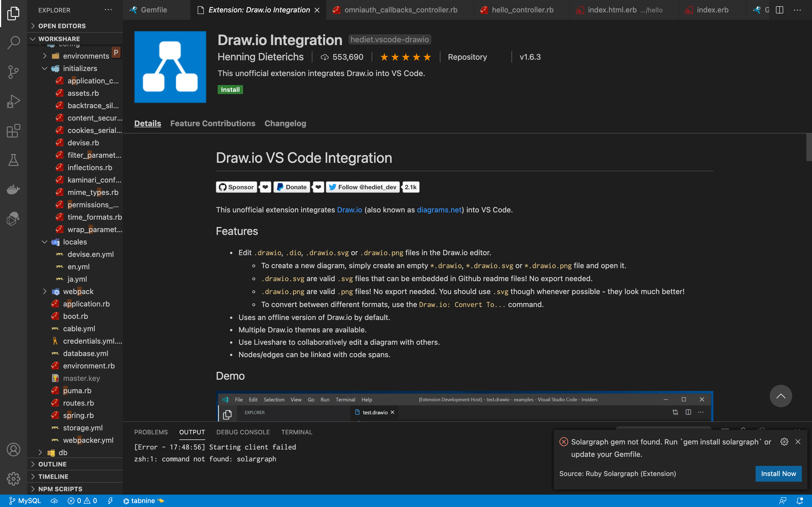Open the Extensions view icon
The width and height of the screenshot is (812, 507).
coord(14,131)
